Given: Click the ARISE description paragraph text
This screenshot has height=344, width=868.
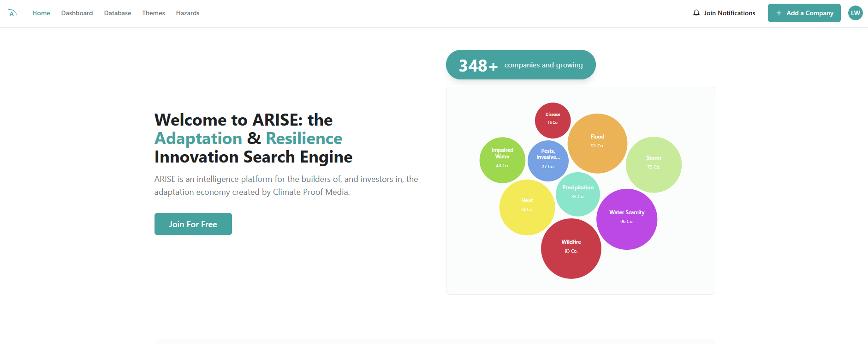Looking at the screenshot, I should click(286, 186).
